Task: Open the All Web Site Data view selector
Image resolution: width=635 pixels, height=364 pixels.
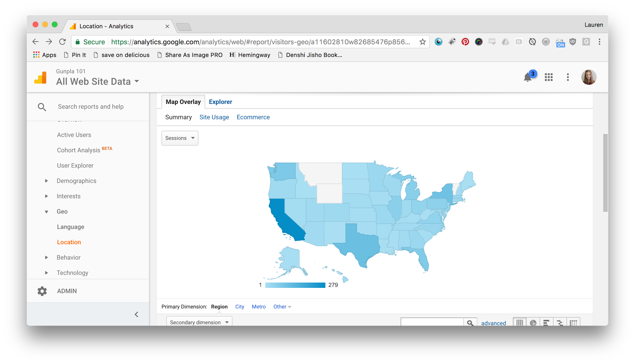Action: [x=98, y=82]
